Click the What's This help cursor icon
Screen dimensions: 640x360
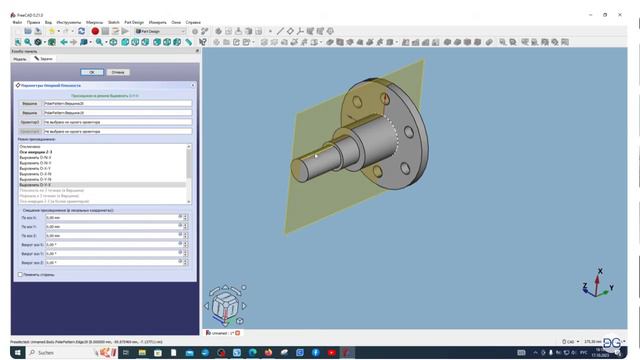[x=203, y=42]
